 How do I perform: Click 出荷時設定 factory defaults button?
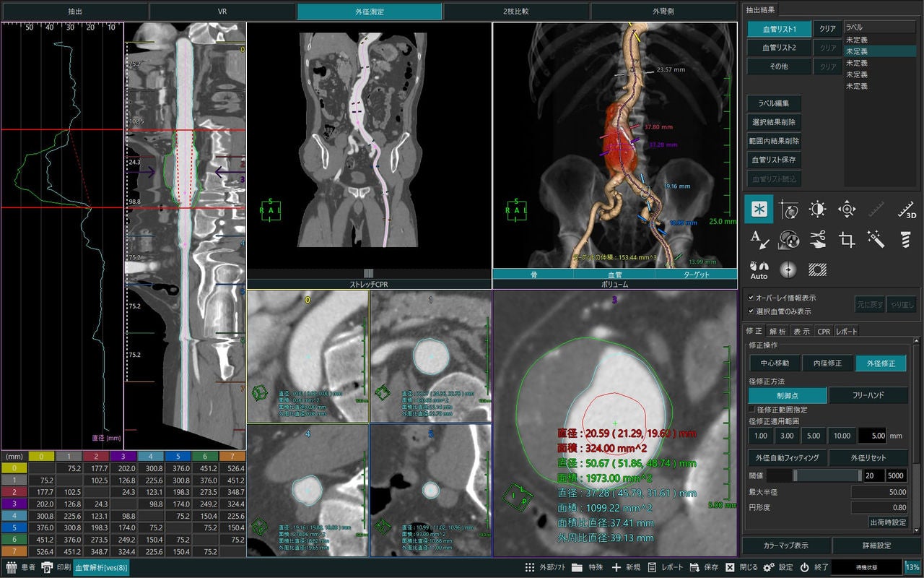888,522
